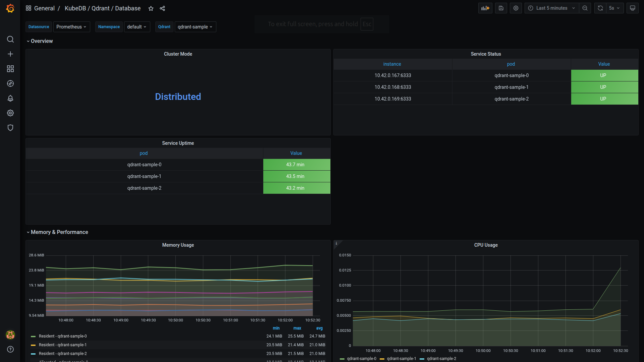Refresh the dashboard now
Screen dimensions: 644x362
click(600, 8)
